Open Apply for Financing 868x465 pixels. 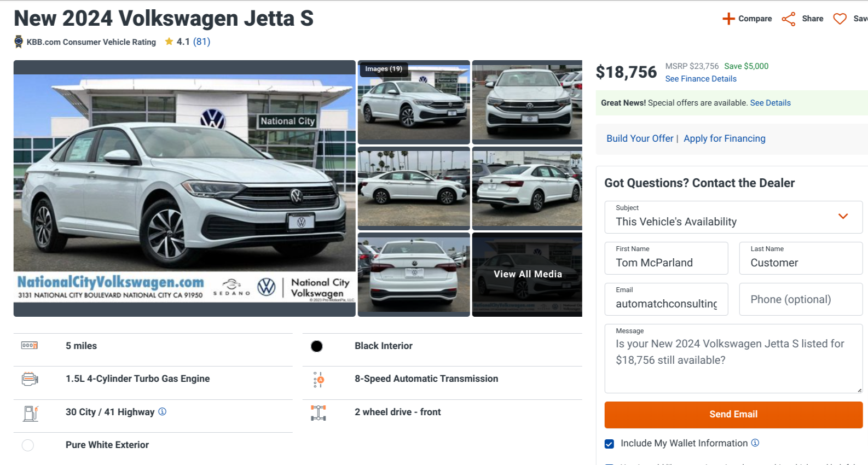tap(724, 138)
